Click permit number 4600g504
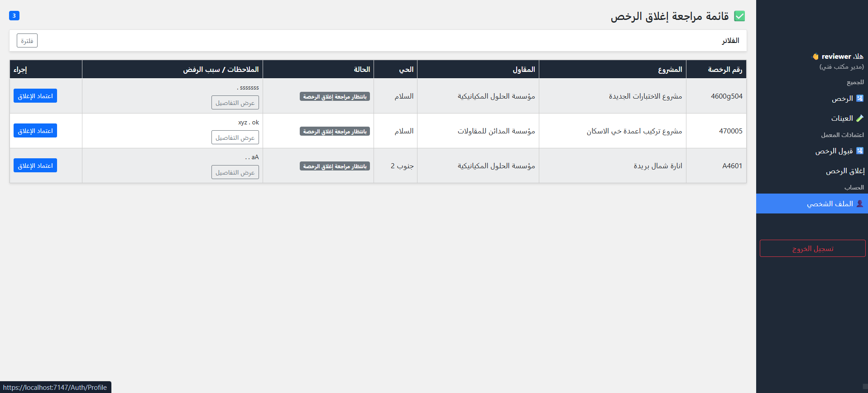This screenshot has height=393, width=868. pos(726,96)
